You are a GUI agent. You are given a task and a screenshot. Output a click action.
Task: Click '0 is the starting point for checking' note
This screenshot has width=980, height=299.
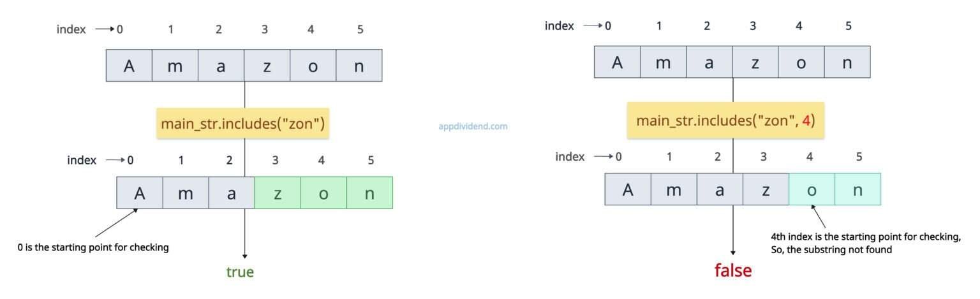(93, 247)
